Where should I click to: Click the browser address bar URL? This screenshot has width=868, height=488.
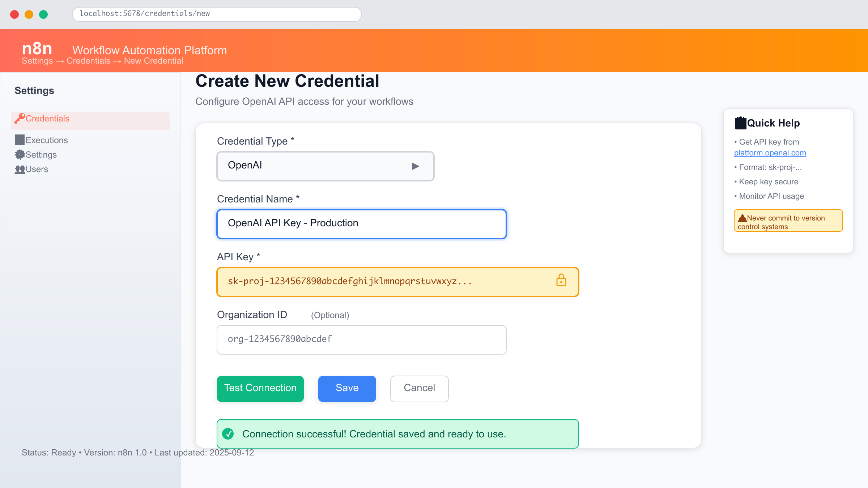pyautogui.click(x=217, y=14)
